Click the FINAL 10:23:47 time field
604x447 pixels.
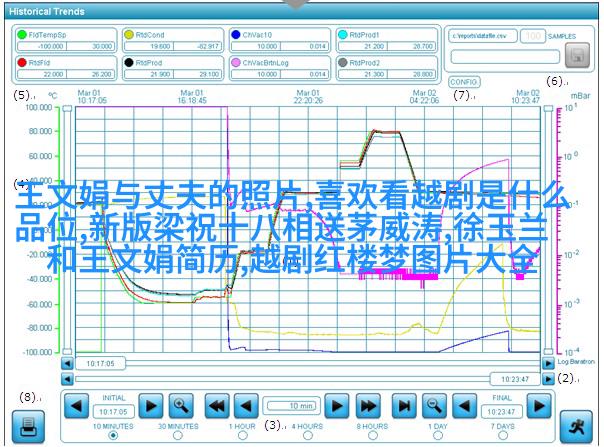[x=502, y=412]
